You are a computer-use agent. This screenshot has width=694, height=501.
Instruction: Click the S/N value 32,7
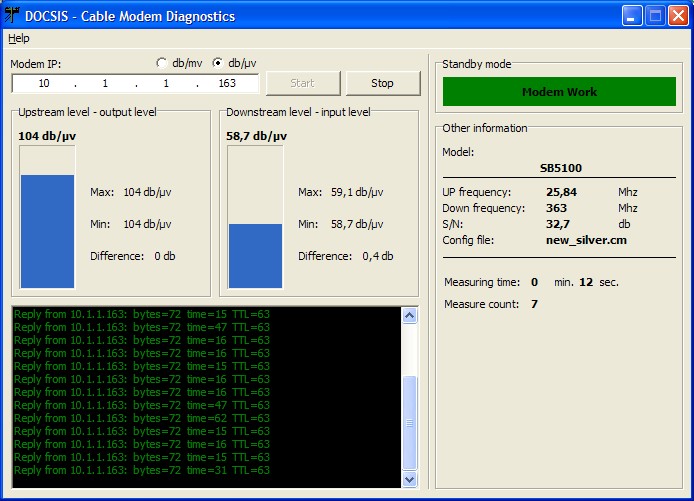(x=558, y=224)
